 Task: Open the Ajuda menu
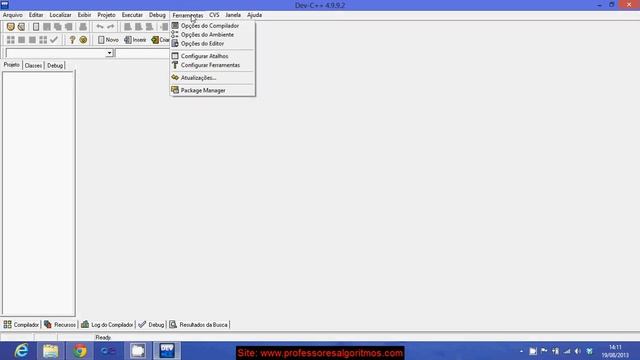point(255,15)
